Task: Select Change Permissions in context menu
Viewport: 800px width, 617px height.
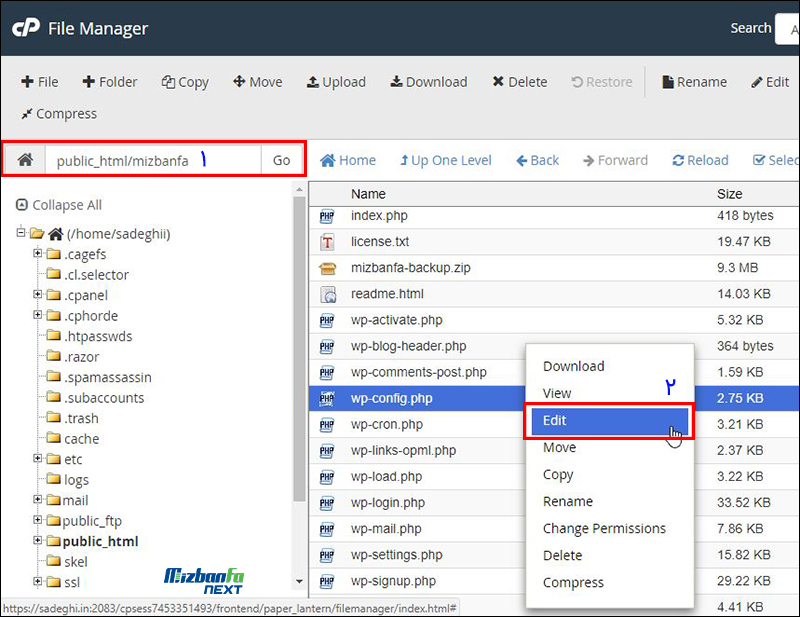Action: tap(604, 528)
